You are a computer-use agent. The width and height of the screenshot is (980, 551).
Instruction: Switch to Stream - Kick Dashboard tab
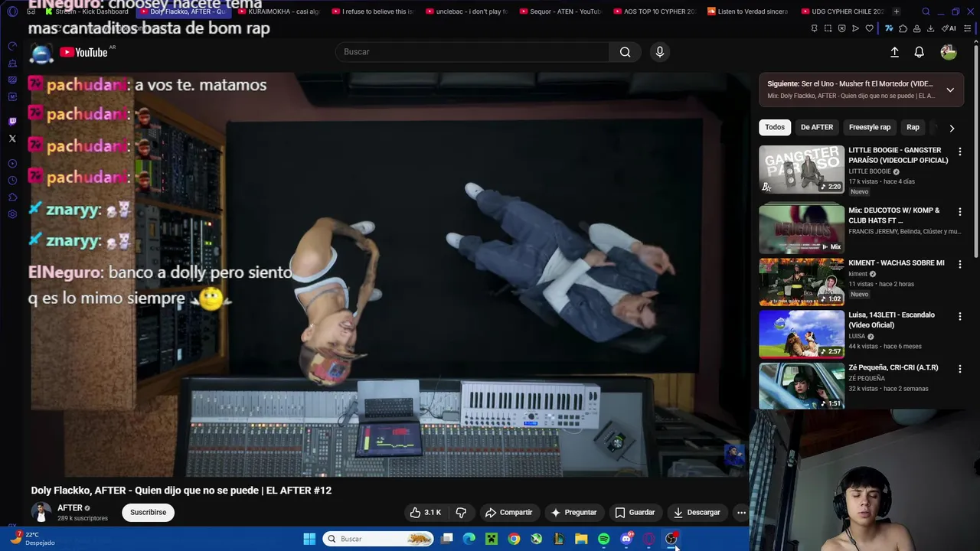point(86,11)
